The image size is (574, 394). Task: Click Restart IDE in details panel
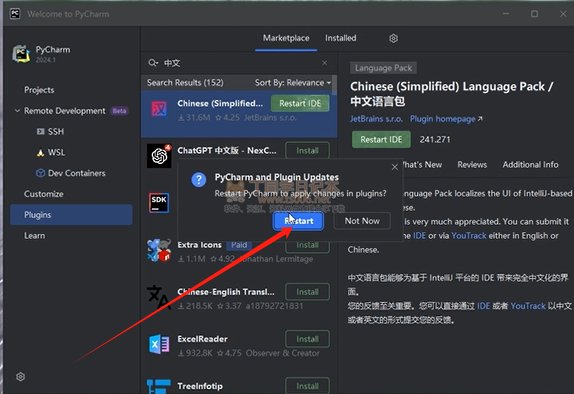point(381,140)
